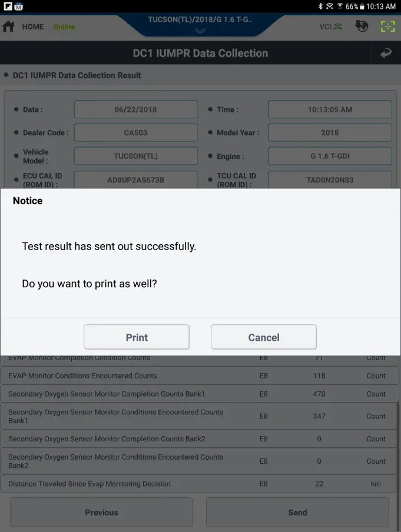This screenshot has height=532, width=401.
Task: Tap the Engine field G 1.6 T-GDI
Action: tap(330, 156)
